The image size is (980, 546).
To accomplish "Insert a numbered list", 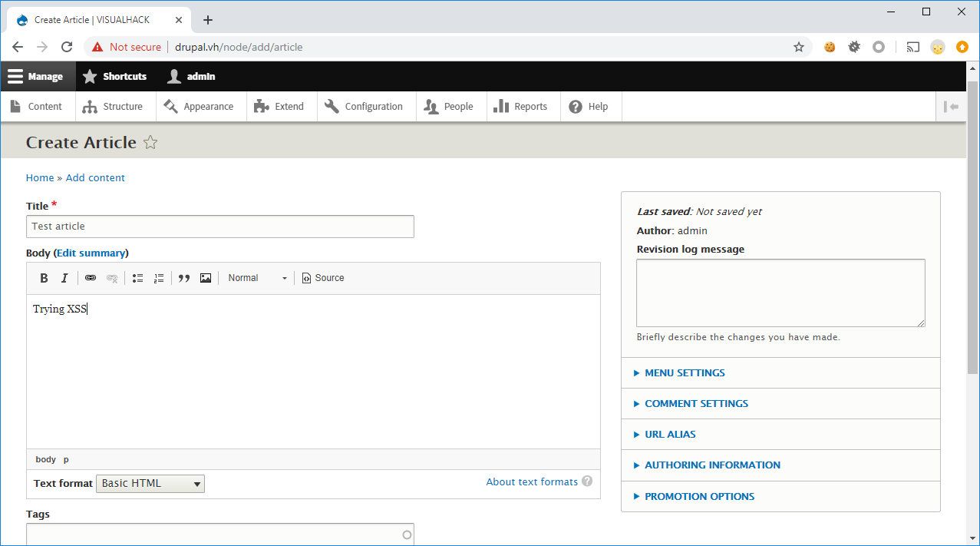I will pos(159,278).
